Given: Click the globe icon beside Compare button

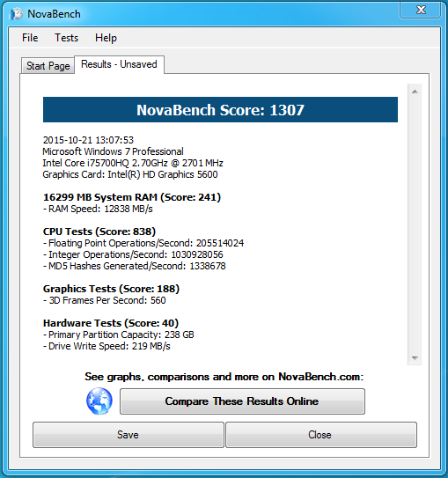Looking at the screenshot, I should tap(99, 401).
